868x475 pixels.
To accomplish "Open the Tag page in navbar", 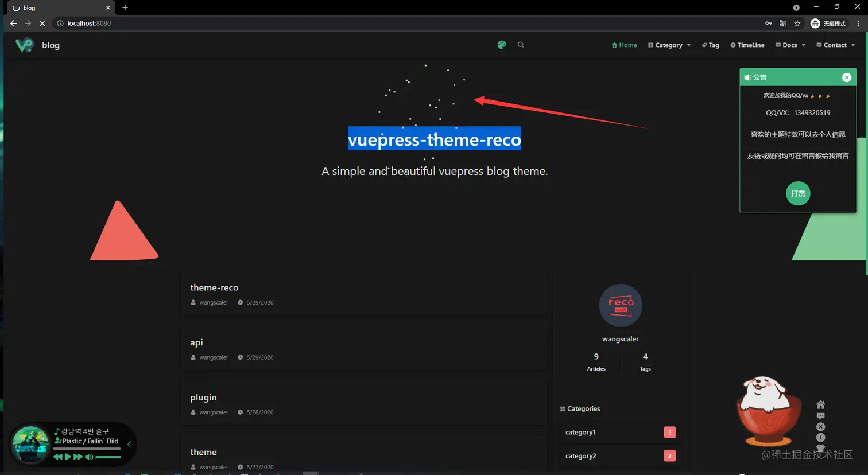I will (x=710, y=45).
